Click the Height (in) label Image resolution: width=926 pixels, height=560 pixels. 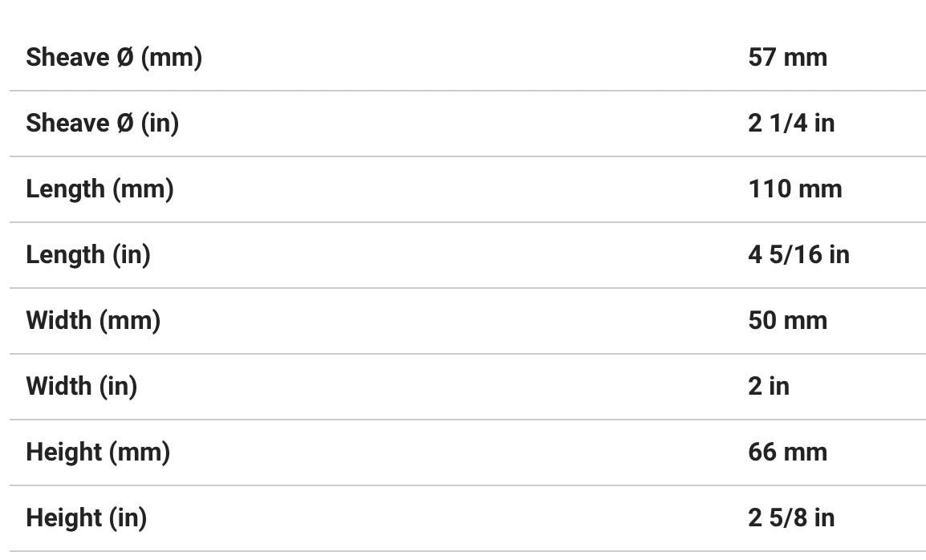[86, 518]
